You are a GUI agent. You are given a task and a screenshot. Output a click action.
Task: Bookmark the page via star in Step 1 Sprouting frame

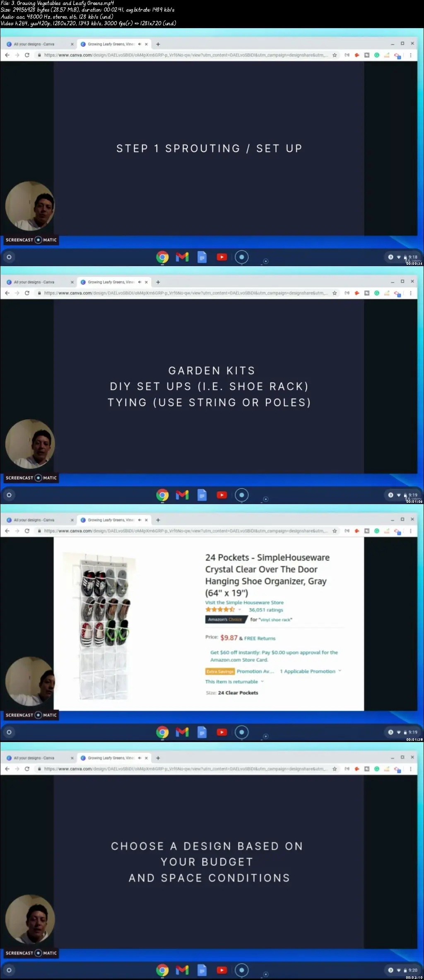pyautogui.click(x=335, y=55)
